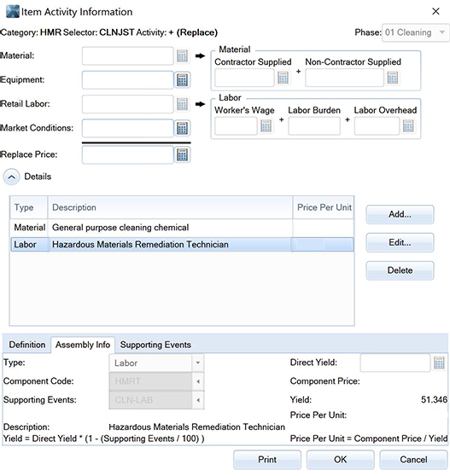Open Market Conditions calculator icon
This screenshot has width=450, height=476.
tap(182, 128)
